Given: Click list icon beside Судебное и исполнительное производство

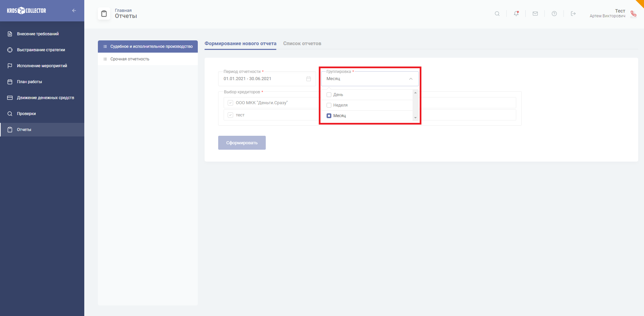Looking at the screenshot, I should tap(105, 47).
